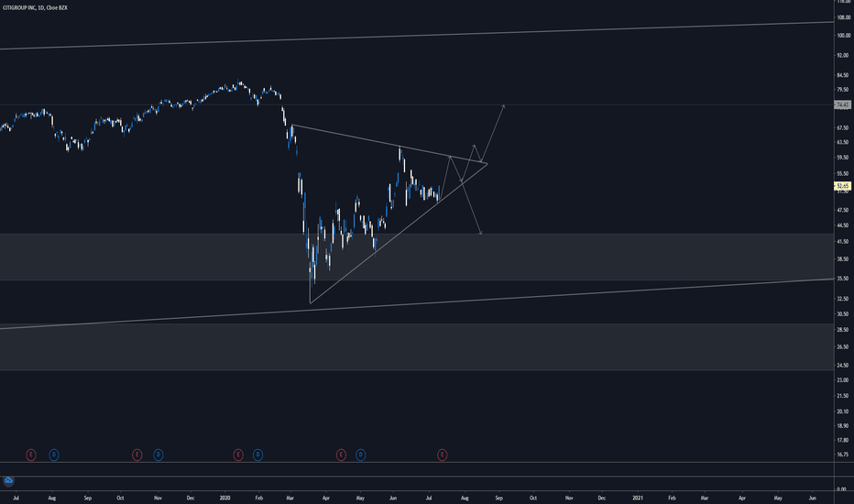Open the earnings marker in mid-July 2020
This screenshot has height=504, width=854.
443,455
